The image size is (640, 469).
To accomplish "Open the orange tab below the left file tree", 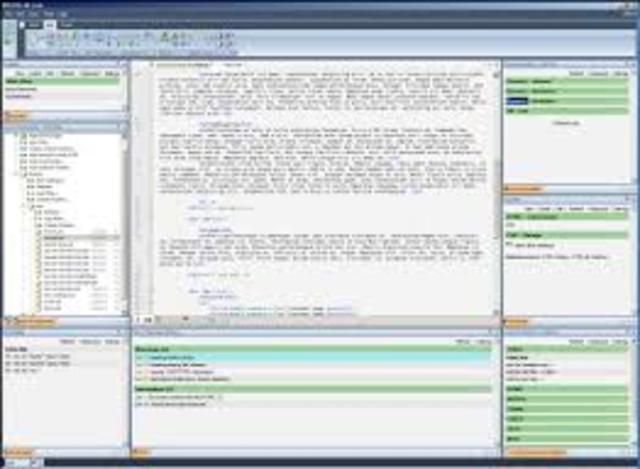I will click(31, 322).
